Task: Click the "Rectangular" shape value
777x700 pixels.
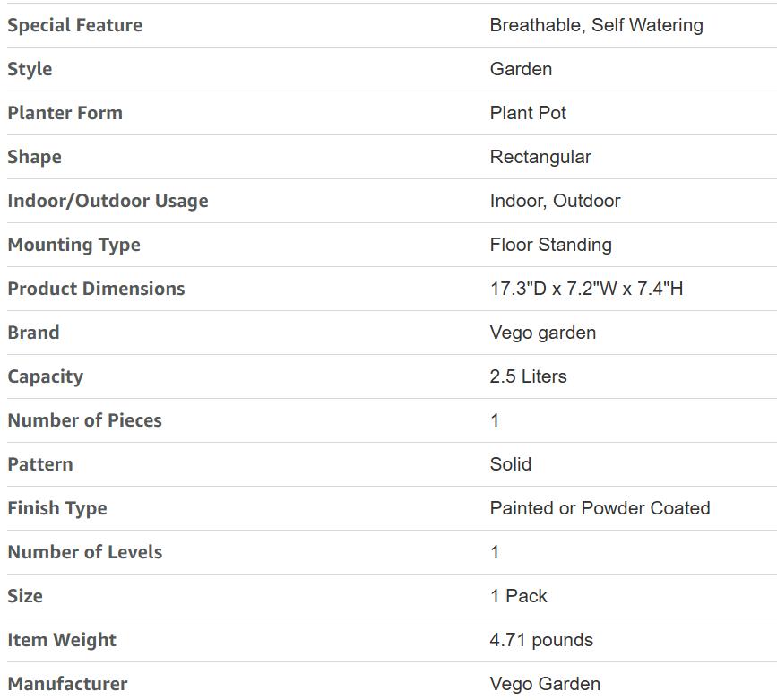Action: (540, 157)
